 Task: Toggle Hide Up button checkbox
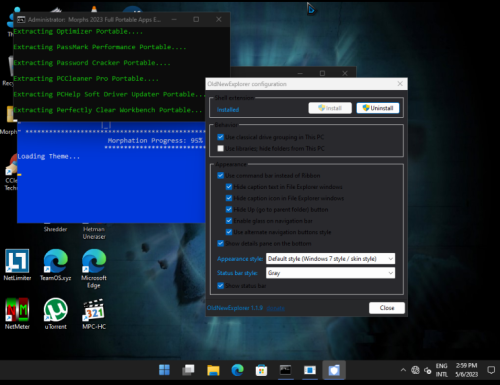tap(229, 209)
